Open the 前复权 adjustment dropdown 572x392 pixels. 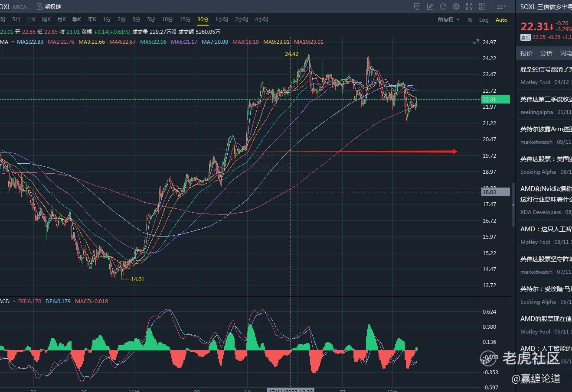(448, 20)
